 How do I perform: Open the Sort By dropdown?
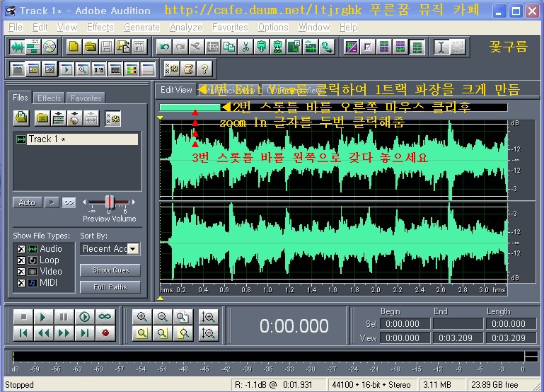[x=133, y=249]
